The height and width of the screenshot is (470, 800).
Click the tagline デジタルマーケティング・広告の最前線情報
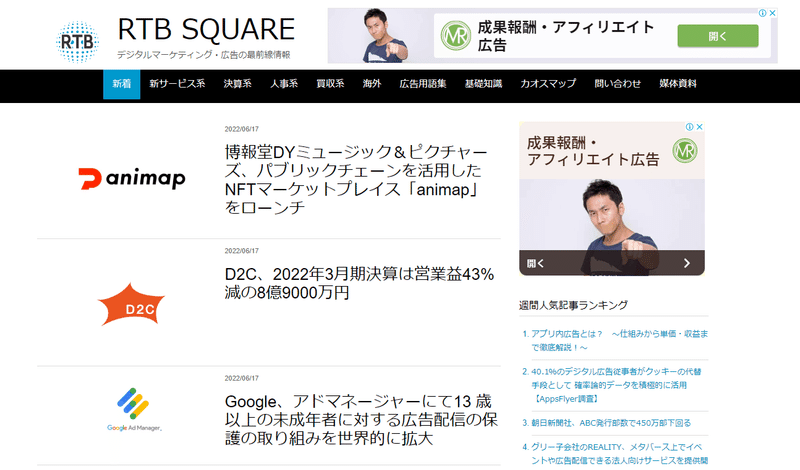[x=204, y=55]
